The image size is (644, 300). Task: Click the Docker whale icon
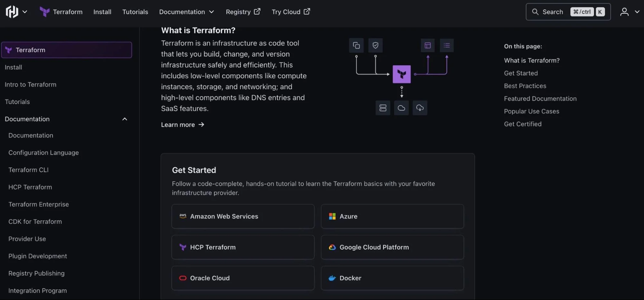pyautogui.click(x=332, y=278)
